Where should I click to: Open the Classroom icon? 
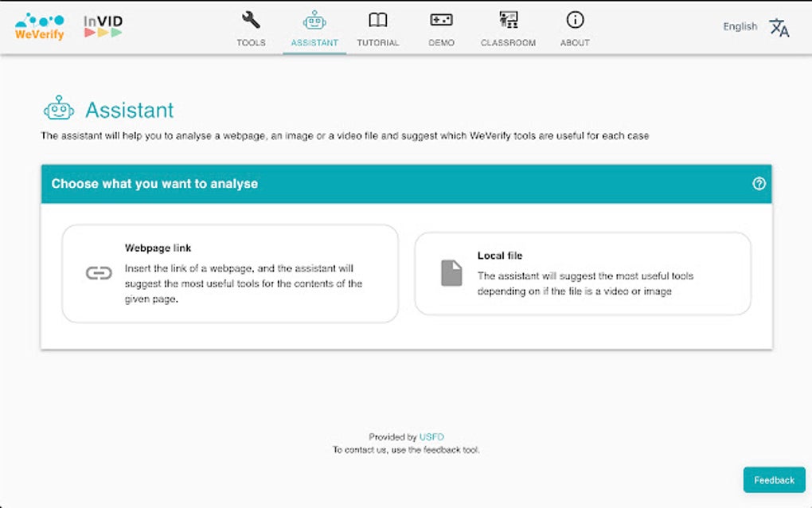tap(507, 18)
